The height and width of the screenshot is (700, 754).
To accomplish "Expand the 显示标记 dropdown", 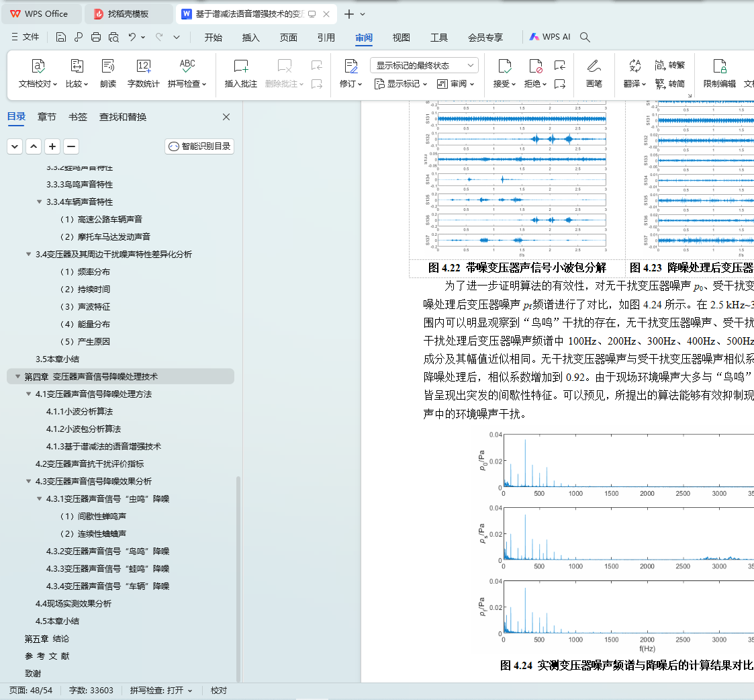I will 401,84.
